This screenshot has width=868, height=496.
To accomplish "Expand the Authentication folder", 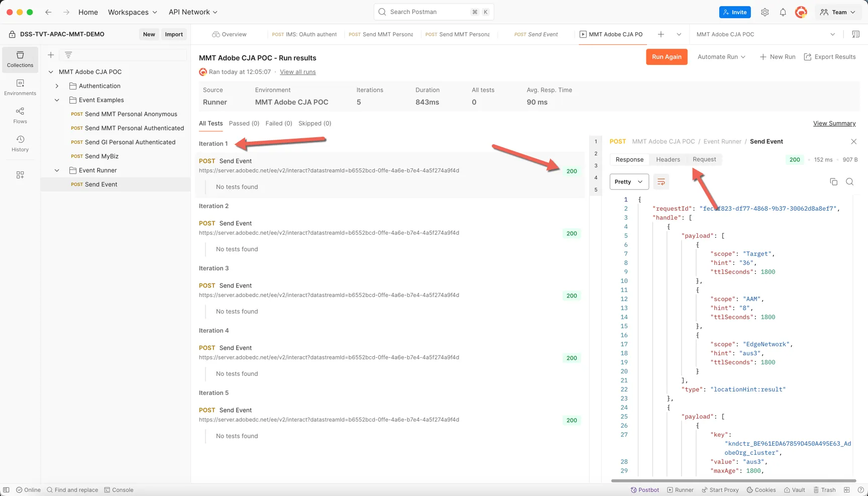I will click(57, 86).
